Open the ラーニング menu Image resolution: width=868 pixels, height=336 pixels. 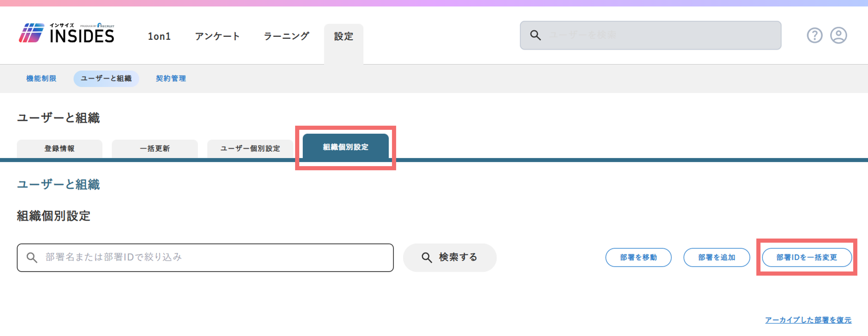pos(286,36)
